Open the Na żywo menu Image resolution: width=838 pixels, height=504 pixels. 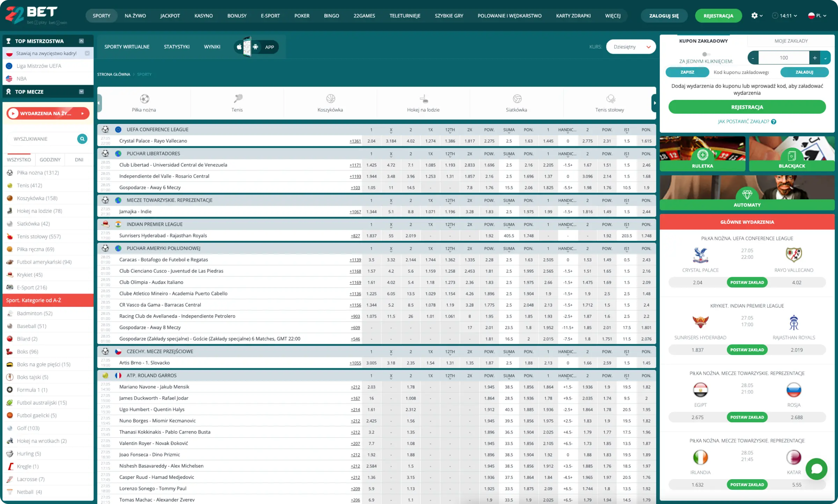point(135,16)
